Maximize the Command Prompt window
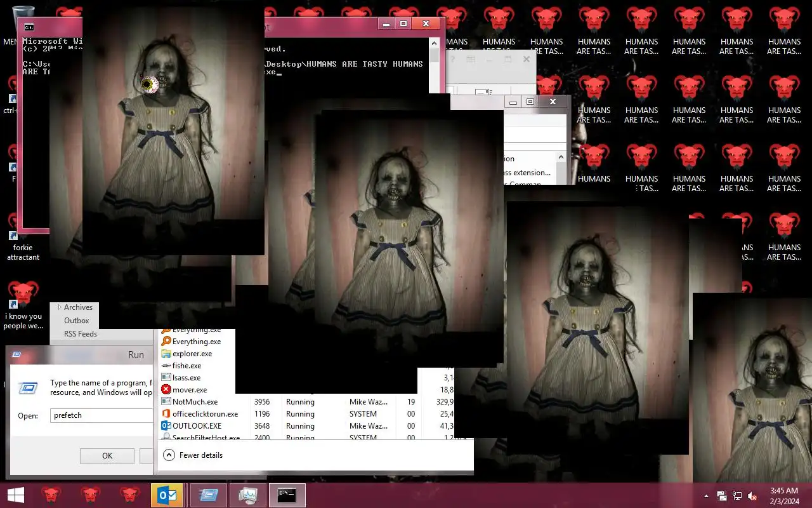The width and height of the screenshot is (812, 508). (403, 23)
